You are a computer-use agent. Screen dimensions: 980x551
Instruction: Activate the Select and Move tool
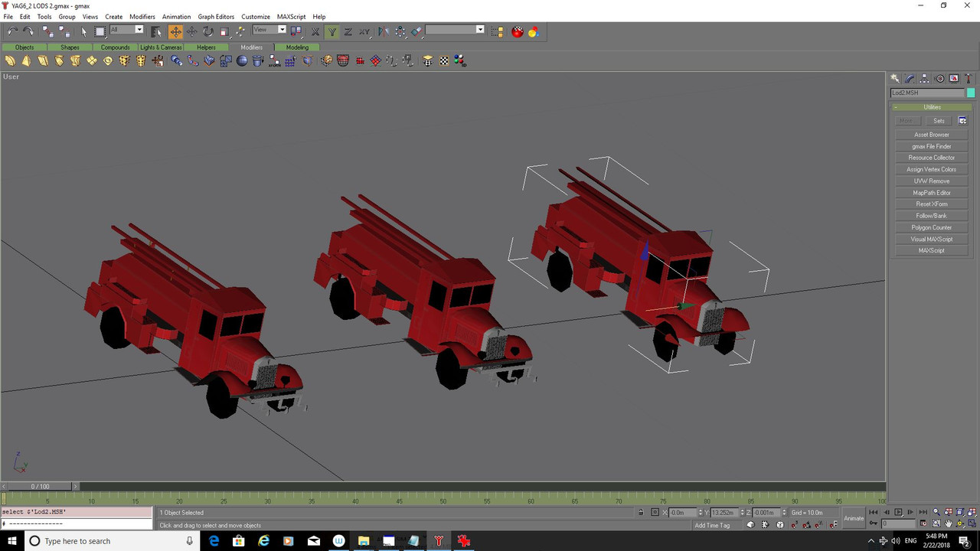click(175, 31)
